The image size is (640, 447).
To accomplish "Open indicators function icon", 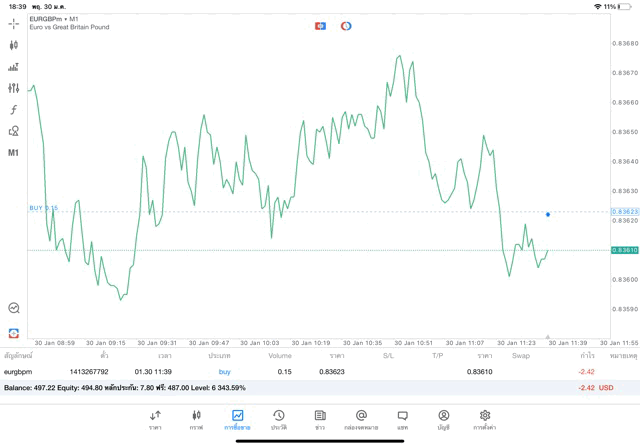I will [x=13, y=110].
